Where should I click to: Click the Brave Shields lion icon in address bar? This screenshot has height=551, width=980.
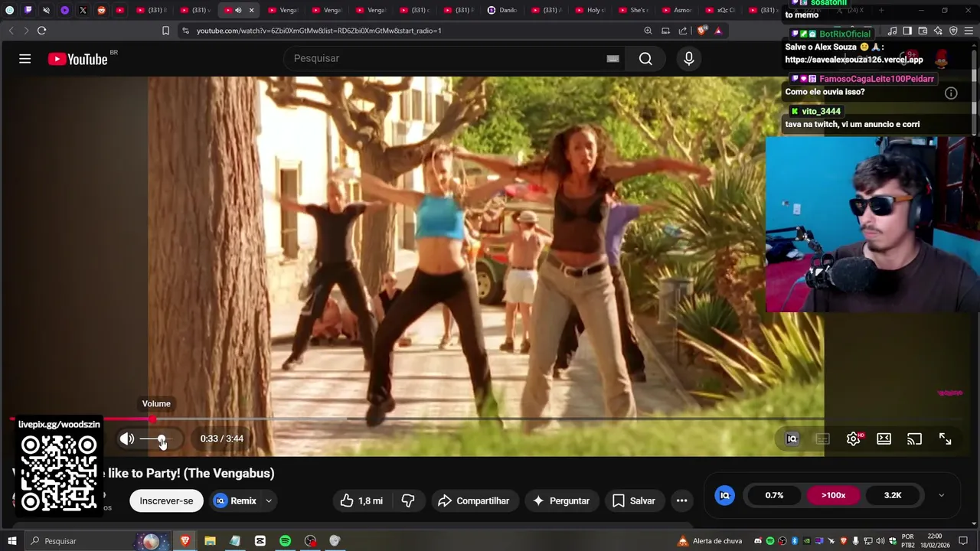[701, 31]
